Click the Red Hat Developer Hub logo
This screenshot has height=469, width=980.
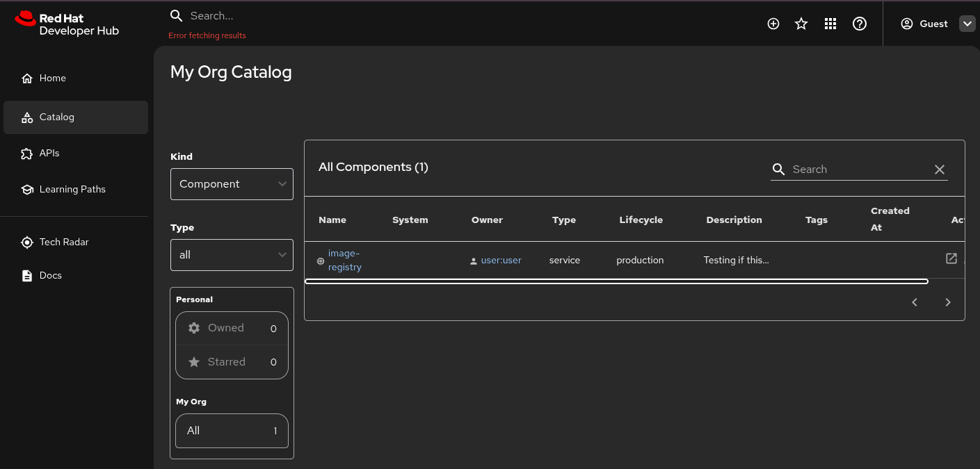(x=67, y=24)
